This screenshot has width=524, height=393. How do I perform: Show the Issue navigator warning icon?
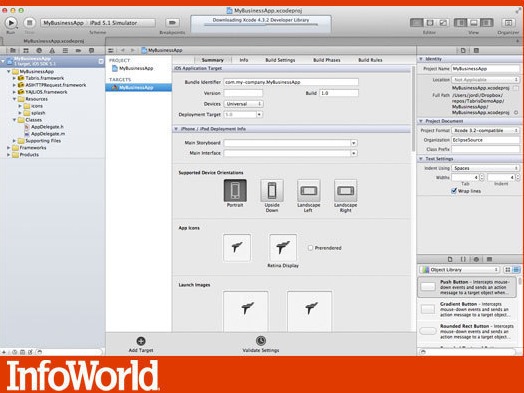coord(52,50)
